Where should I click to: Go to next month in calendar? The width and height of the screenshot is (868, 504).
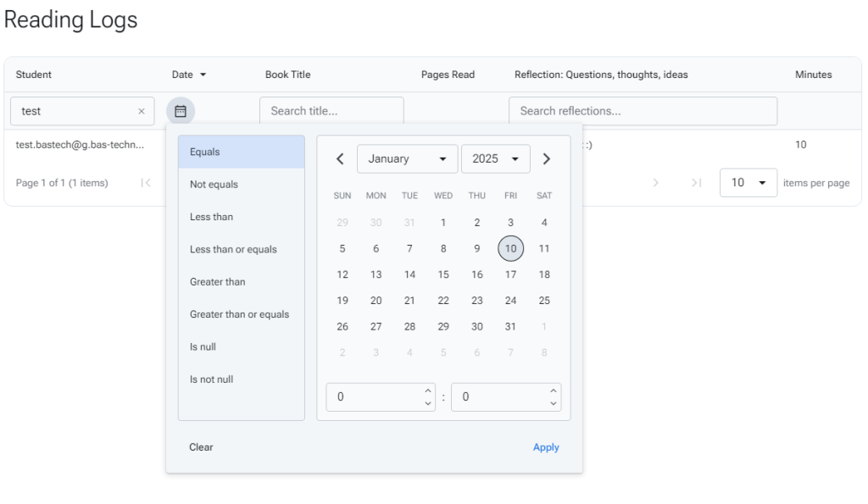(x=547, y=159)
